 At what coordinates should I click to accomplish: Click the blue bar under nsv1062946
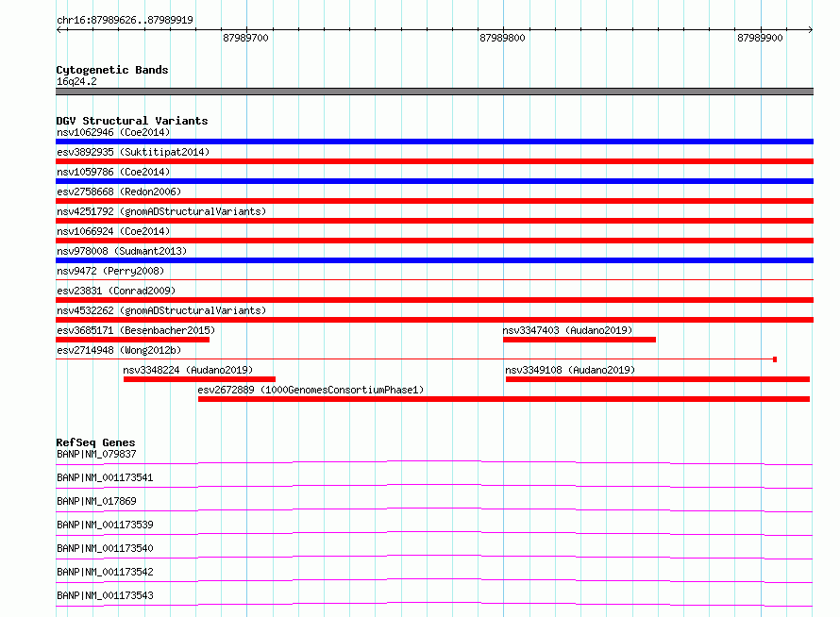434,142
